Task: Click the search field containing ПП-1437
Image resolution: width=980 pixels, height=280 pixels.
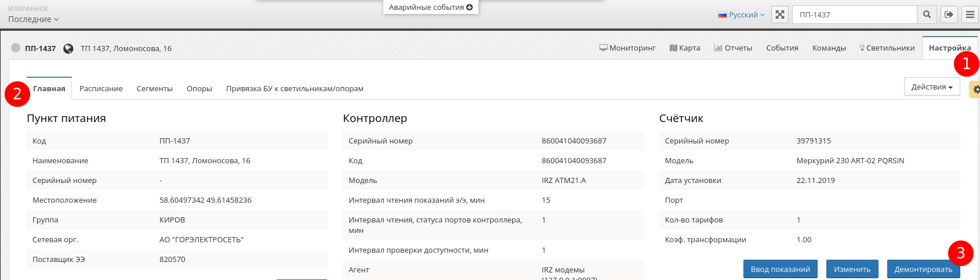Action: pos(854,15)
